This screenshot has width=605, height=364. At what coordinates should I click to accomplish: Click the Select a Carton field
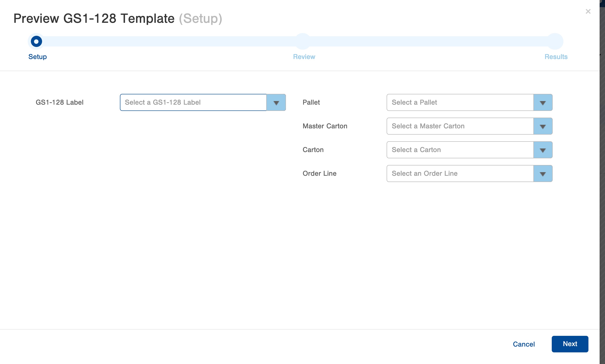point(460,150)
